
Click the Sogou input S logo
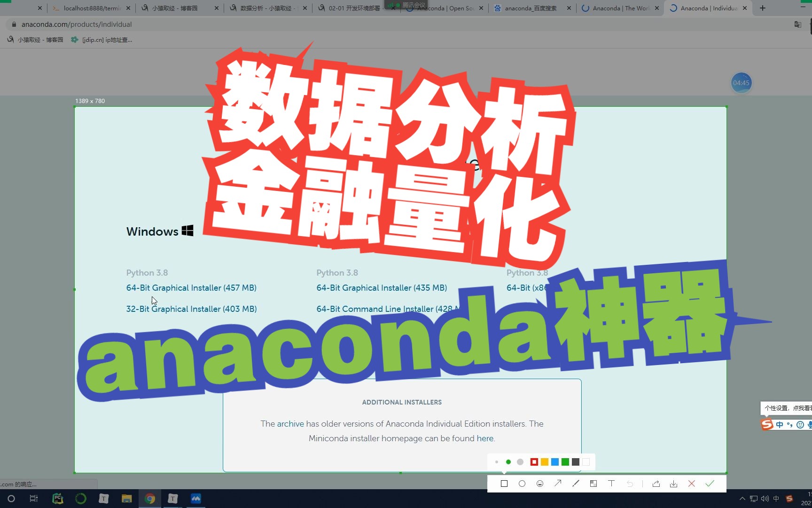coord(767,424)
